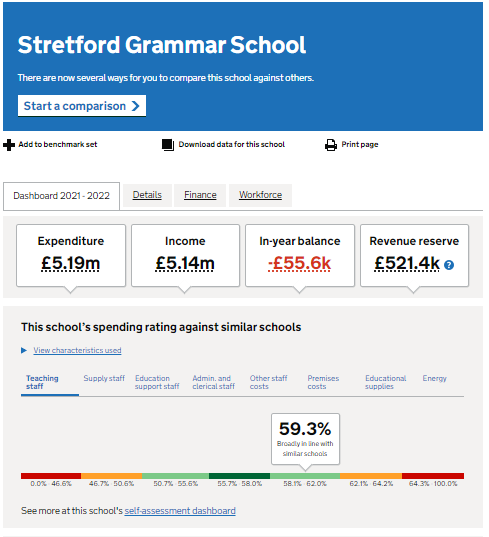The height and width of the screenshot is (537, 489).
Task: Show Education support staff rating
Action: [x=157, y=382]
